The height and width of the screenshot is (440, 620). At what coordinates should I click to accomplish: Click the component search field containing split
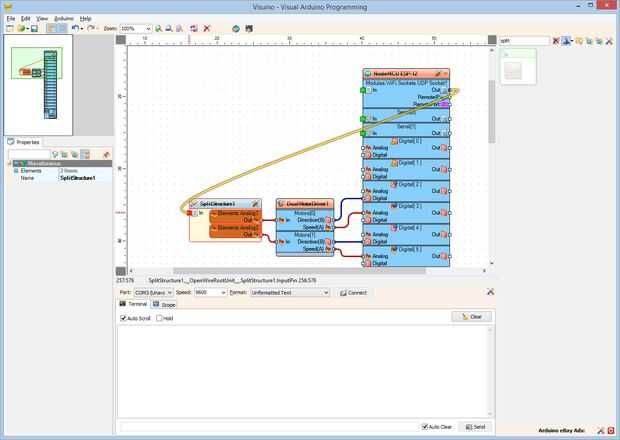pos(524,41)
